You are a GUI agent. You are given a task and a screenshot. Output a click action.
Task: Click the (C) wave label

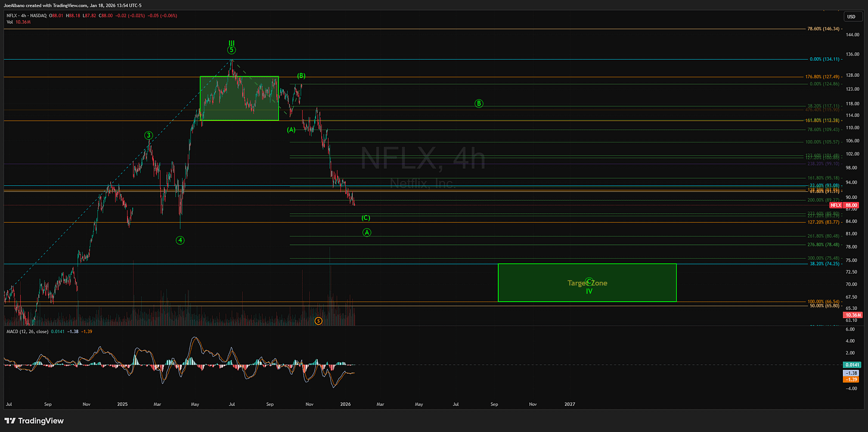(x=365, y=218)
